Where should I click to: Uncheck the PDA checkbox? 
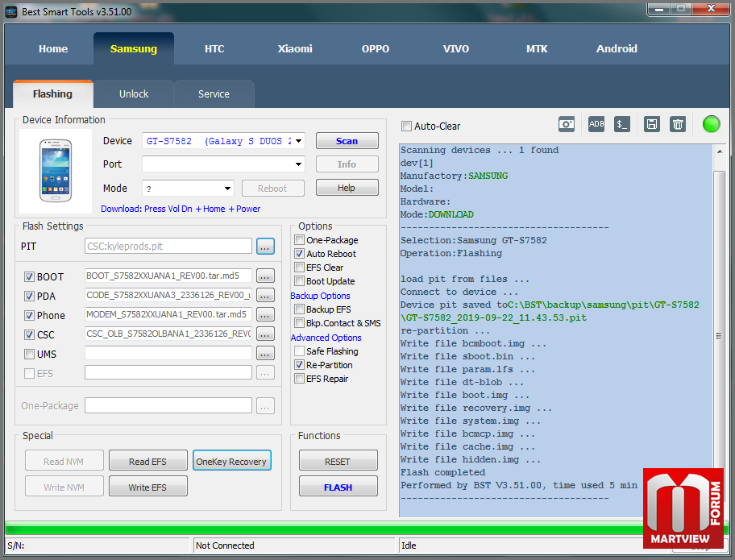click(x=29, y=297)
